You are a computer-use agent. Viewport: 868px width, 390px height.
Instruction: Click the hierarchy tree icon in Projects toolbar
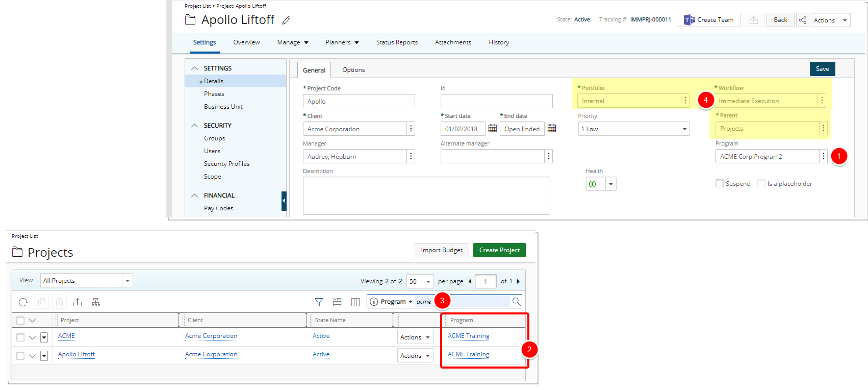coord(96,302)
